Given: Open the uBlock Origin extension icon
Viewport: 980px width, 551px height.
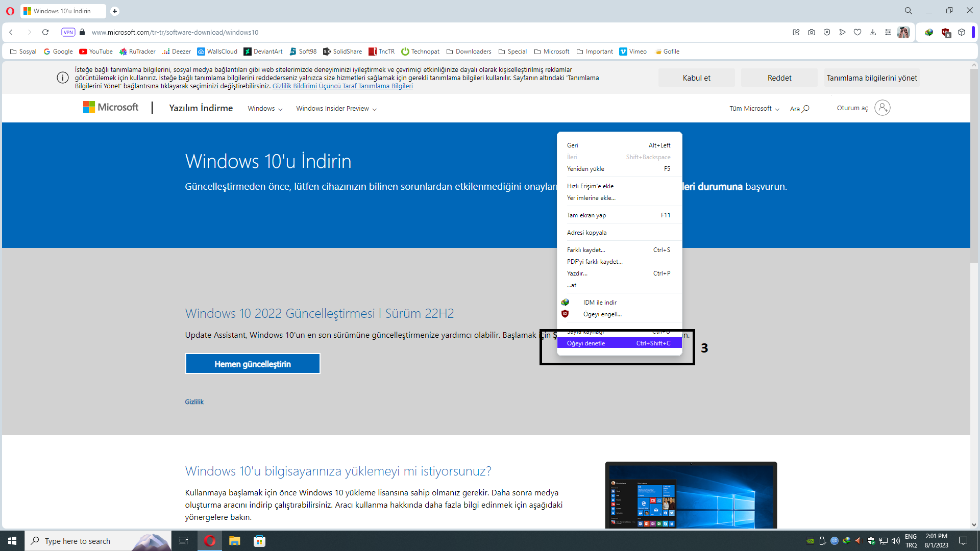Looking at the screenshot, I should pos(946,33).
